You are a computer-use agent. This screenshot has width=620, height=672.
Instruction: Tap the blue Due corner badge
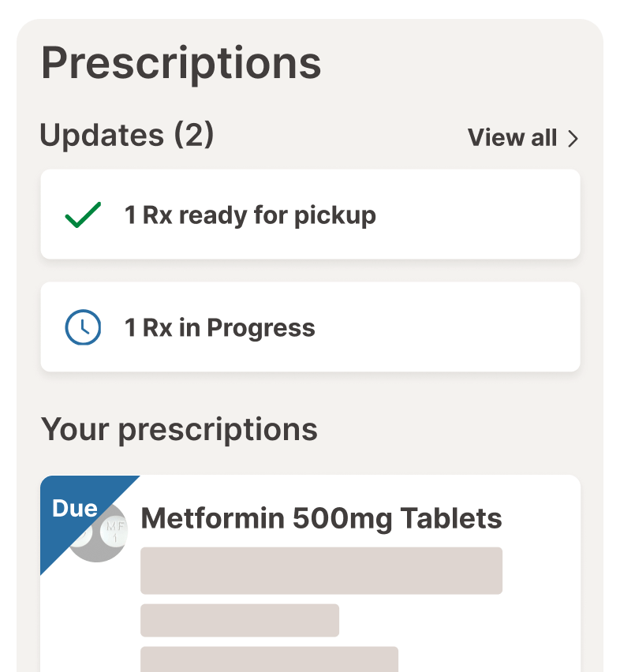(73, 507)
